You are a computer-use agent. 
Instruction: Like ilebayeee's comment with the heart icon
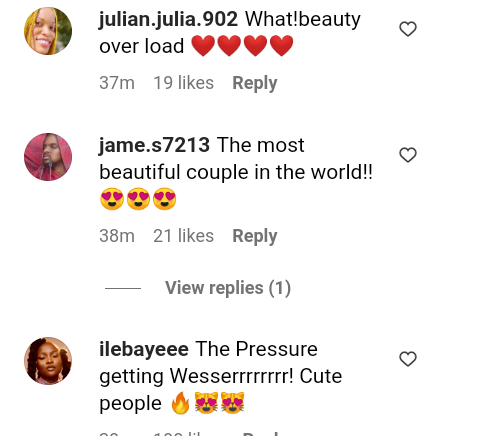408,359
